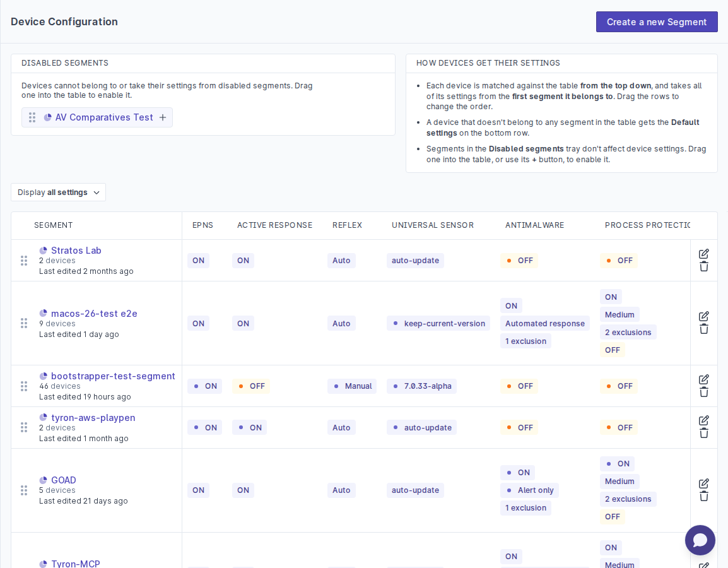Click the drag handle of GOAD row
Viewport: 728px width, 568px height.
(x=24, y=490)
